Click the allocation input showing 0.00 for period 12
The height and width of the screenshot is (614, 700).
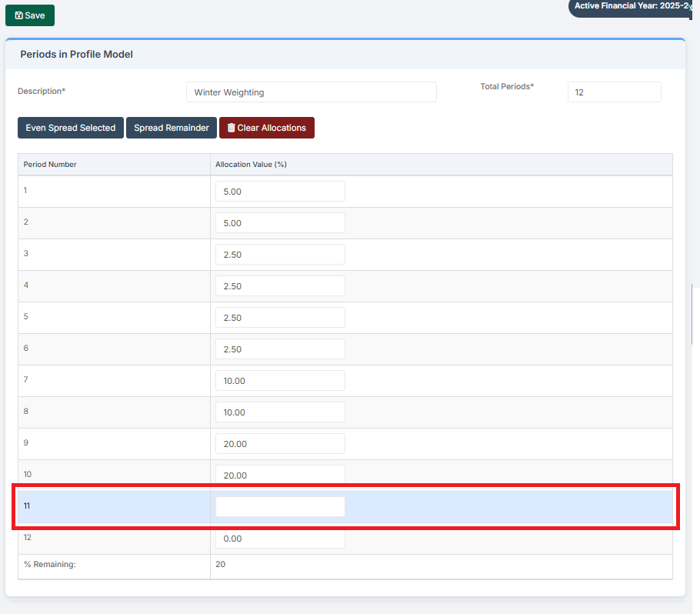[280, 538]
